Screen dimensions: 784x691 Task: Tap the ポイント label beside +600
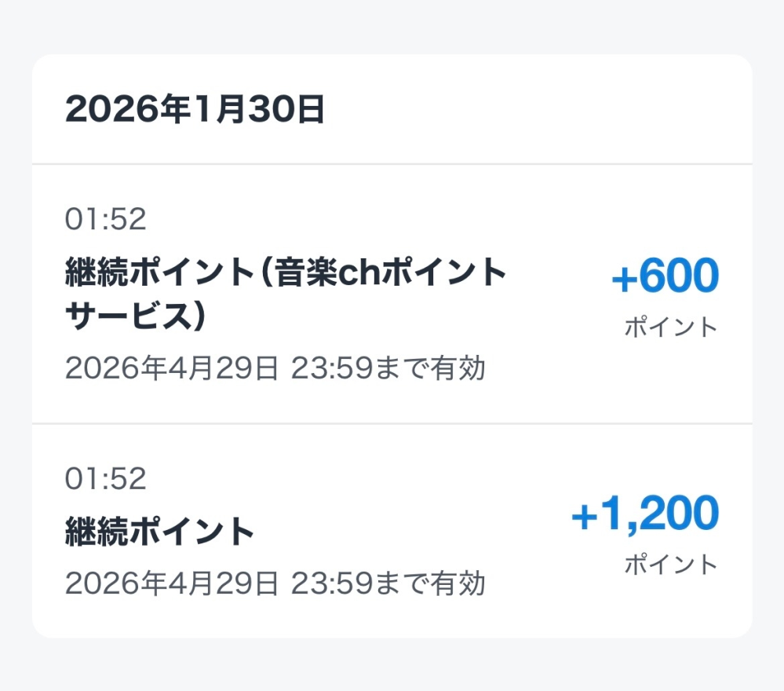[669, 328]
